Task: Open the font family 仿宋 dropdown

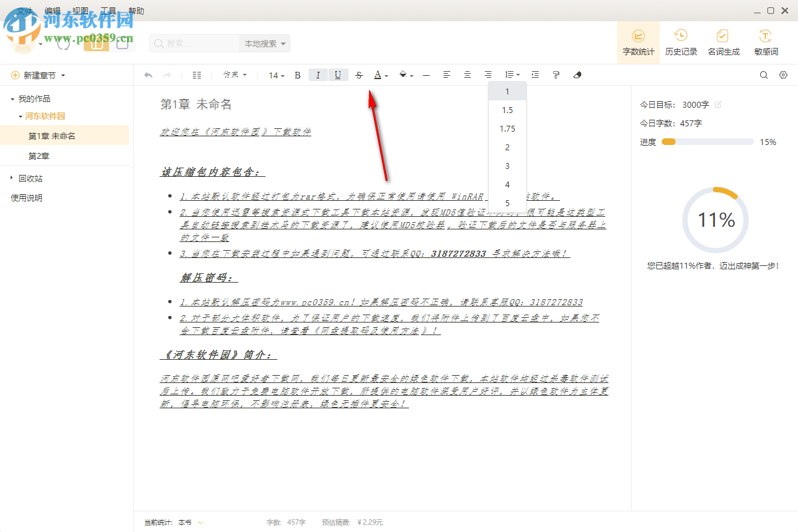Action: click(x=234, y=74)
